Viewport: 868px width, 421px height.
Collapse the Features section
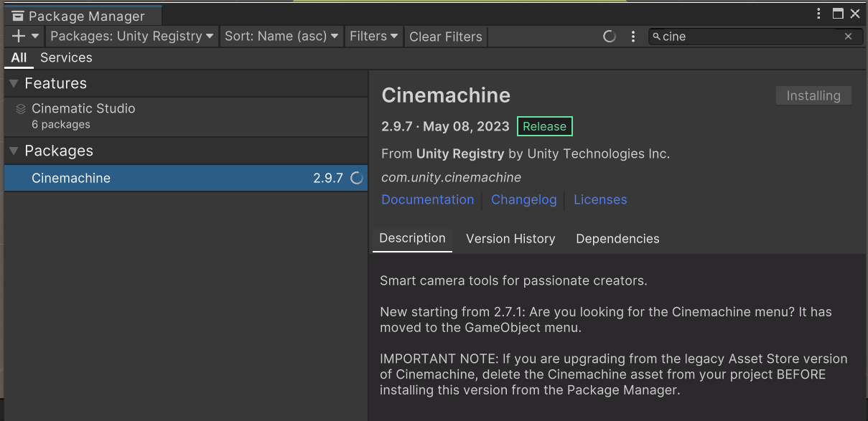point(14,84)
